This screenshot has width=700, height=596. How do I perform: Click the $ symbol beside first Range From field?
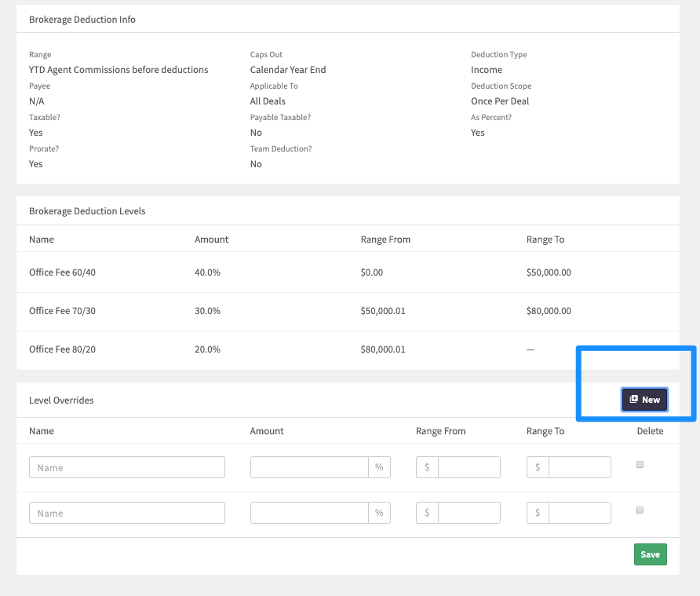pos(427,467)
